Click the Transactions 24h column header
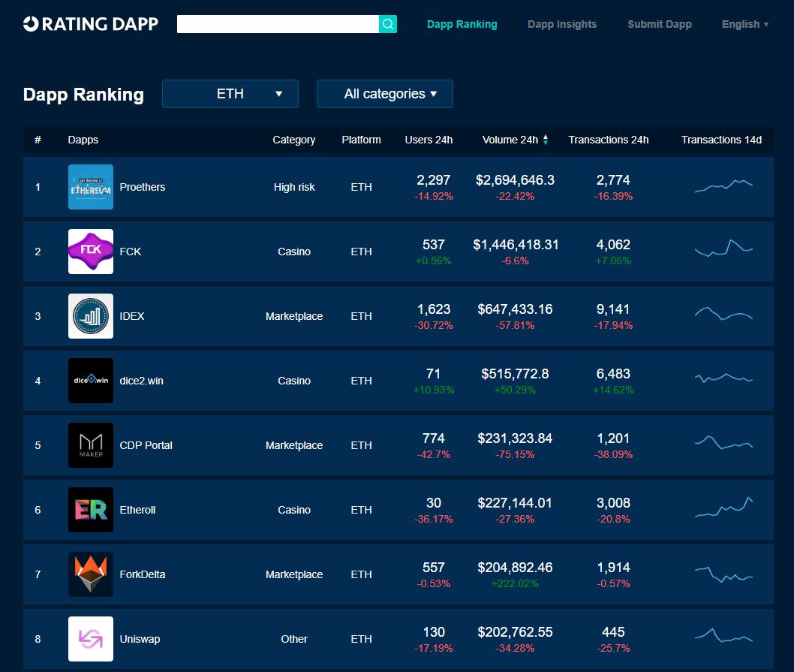This screenshot has width=794, height=672. pos(608,140)
